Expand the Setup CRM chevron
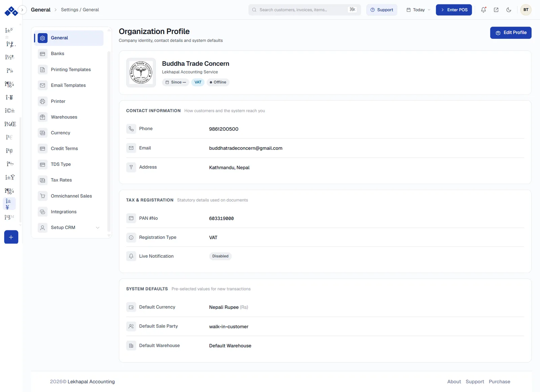The image size is (540, 392). click(98, 228)
